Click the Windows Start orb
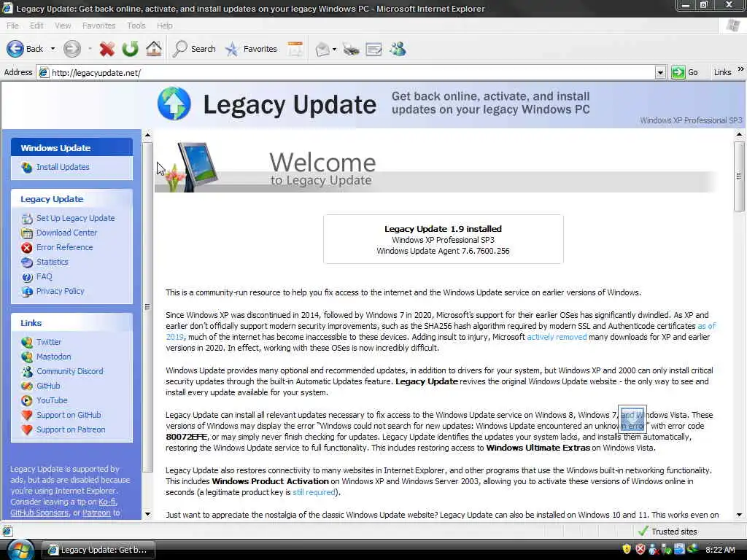 click(20, 550)
